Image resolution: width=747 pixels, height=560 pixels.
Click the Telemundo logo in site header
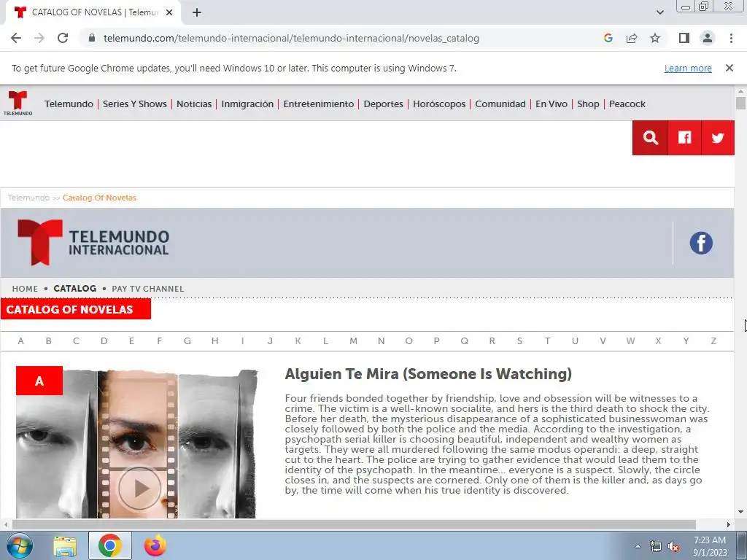coord(18,103)
